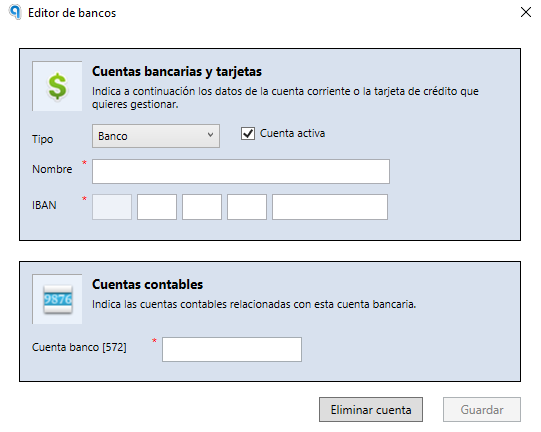Click the green dollar sign icon

pyautogui.click(x=57, y=86)
